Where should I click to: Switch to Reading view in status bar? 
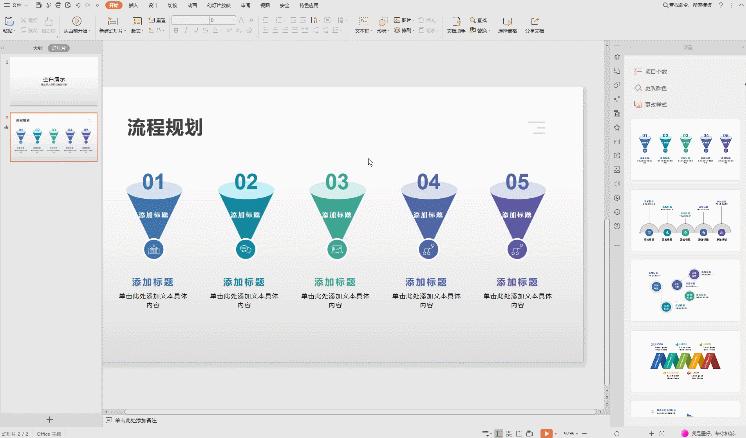point(519,433)
